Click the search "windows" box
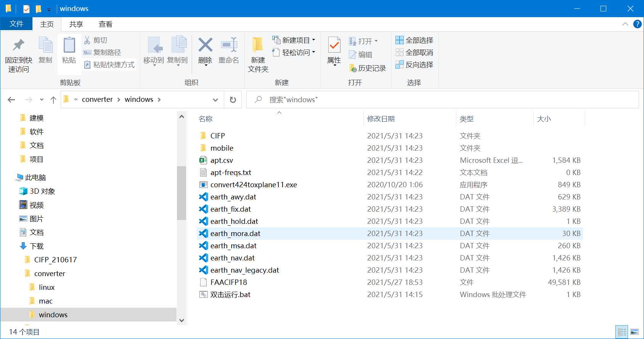 (442, 100)
